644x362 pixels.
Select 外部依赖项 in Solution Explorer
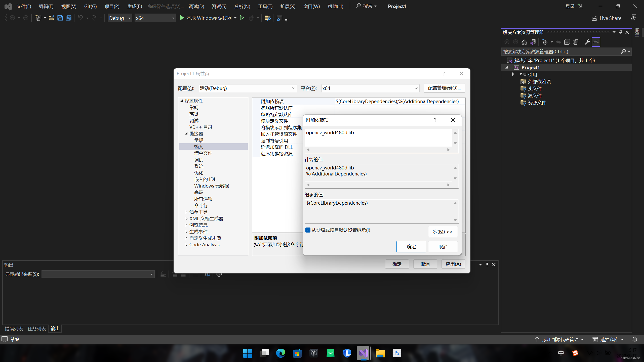539,81
